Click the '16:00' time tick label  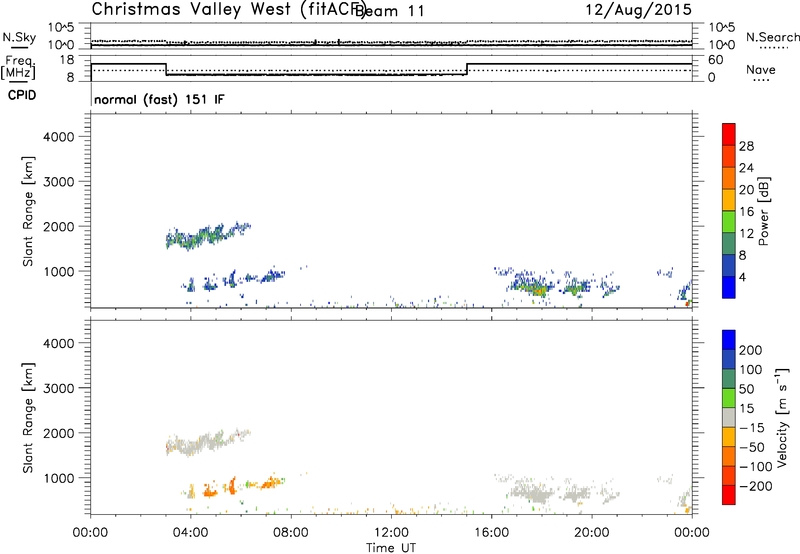click(491, 533)
